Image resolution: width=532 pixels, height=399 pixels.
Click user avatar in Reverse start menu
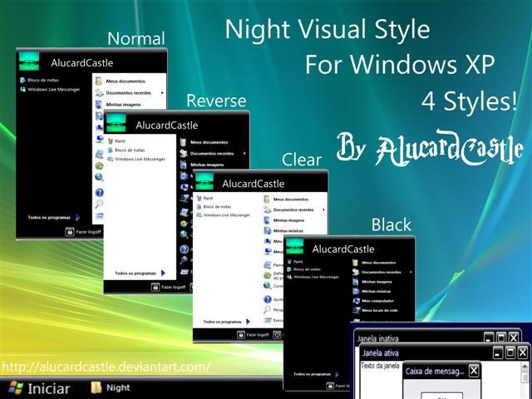point(116,123)
